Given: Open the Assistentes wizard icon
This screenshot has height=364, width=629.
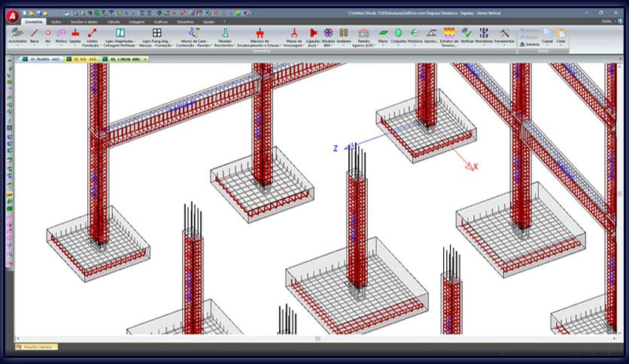Looking at the screenshot, I should [17, 34].
